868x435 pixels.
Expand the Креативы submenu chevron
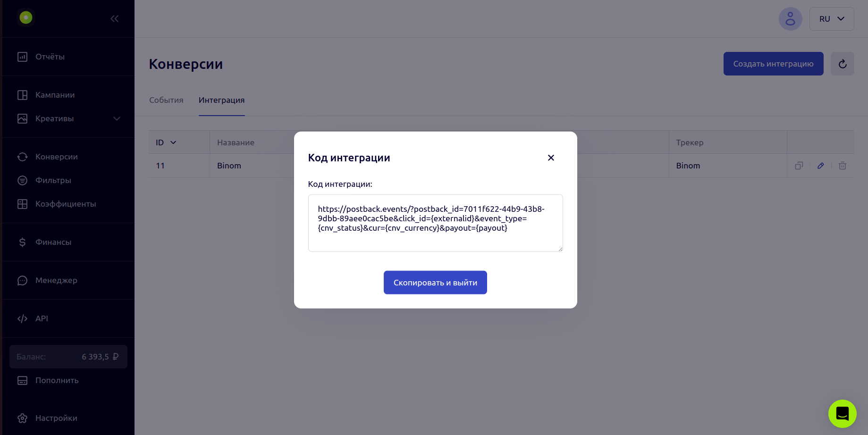coord(117,118)
